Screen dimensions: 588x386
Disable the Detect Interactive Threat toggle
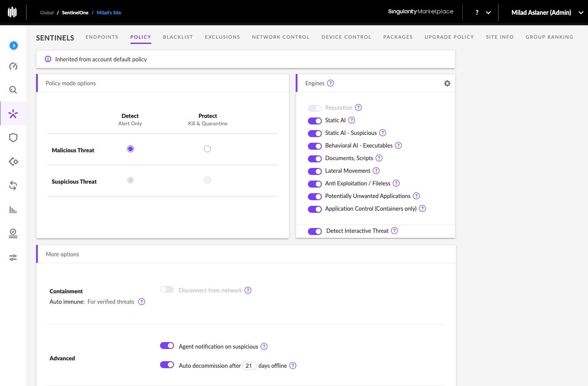[x=314, y=231]
